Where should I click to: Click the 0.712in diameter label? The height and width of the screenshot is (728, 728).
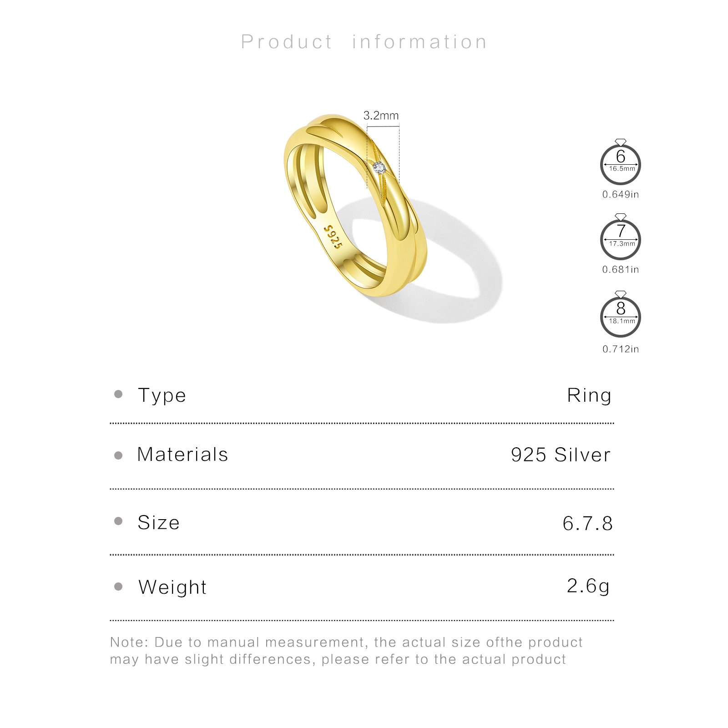click(621, 349)
